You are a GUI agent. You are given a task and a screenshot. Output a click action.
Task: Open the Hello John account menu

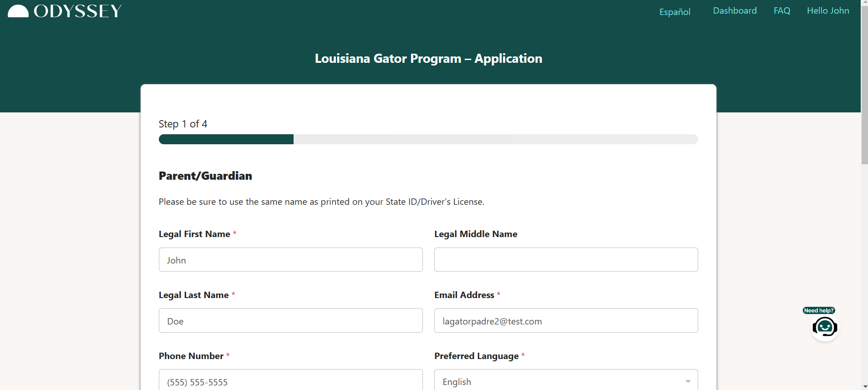click(827, 10)
